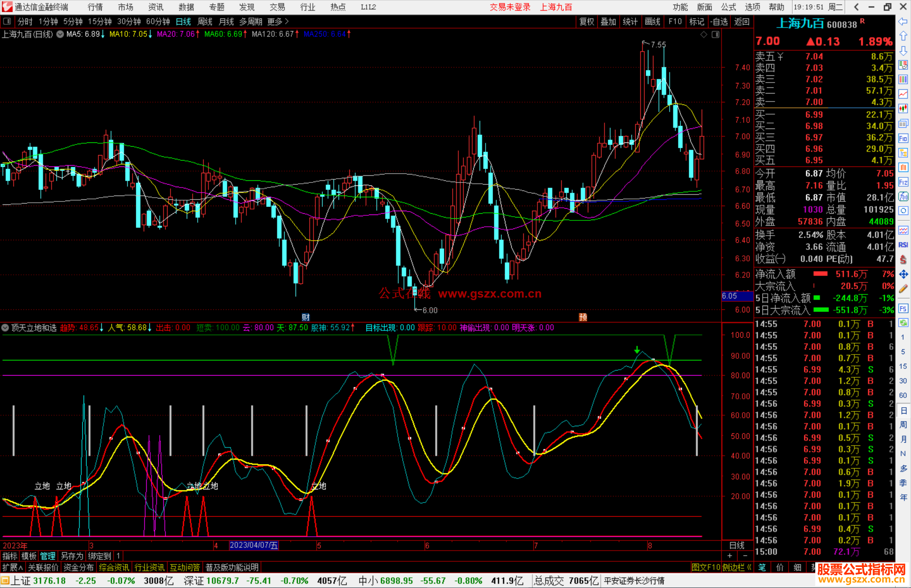Click the 复权 button
This screenshot has width=911, height=588.
click(586, 21)
